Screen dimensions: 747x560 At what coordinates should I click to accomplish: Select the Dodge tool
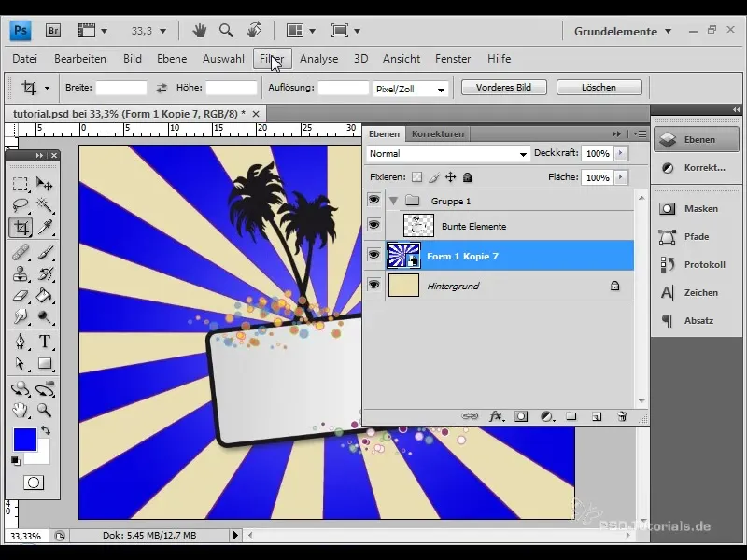45,317
